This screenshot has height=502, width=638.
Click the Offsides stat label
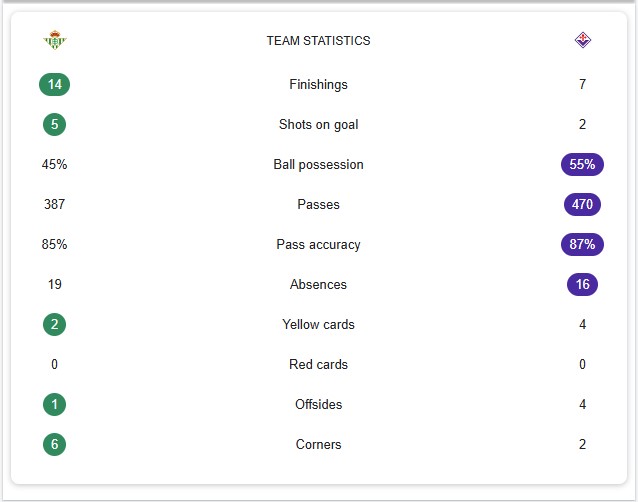click(x=319, y=404)
